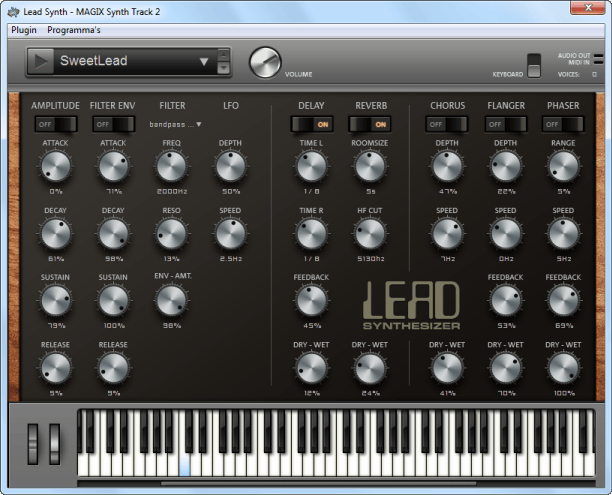Click the Flanger Speed knob
612x495 pixels.
pyautogui.click(x=505, y=233)
